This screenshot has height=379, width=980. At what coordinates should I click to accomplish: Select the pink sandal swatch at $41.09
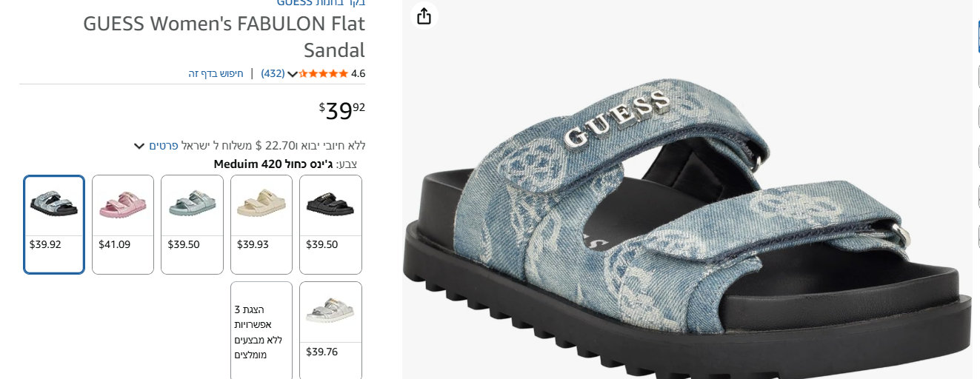[123, 224]
